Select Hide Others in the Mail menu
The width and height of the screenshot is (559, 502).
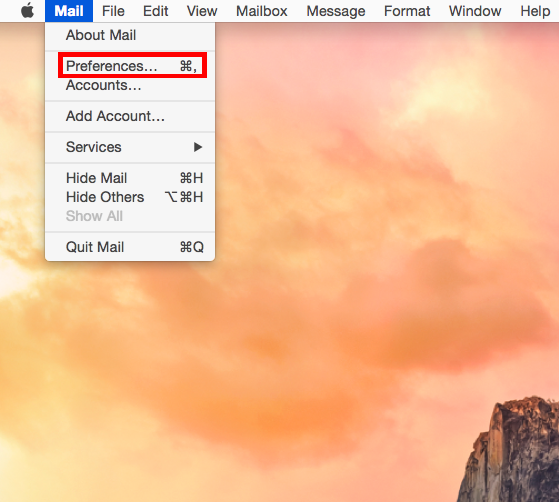tap(130, 197)
